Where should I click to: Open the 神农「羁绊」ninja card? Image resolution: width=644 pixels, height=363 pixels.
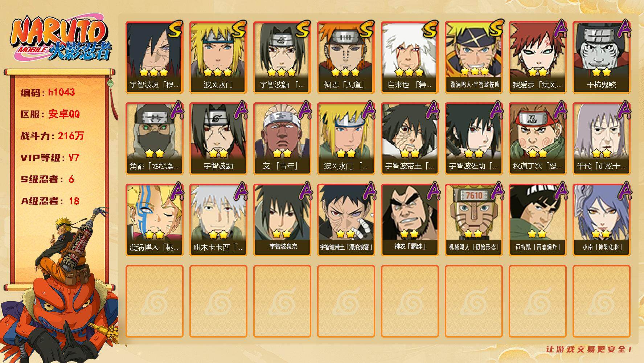pos(410,220)
